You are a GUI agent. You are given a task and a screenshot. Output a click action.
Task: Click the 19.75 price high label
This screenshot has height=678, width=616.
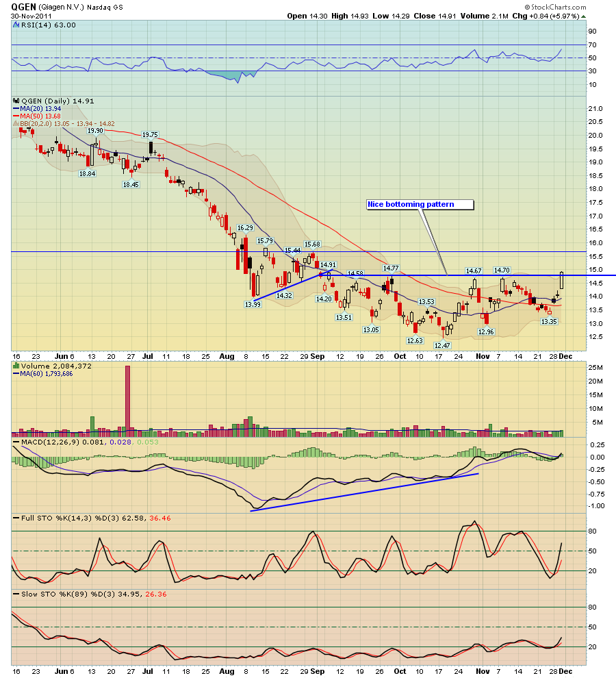point(150,135)
